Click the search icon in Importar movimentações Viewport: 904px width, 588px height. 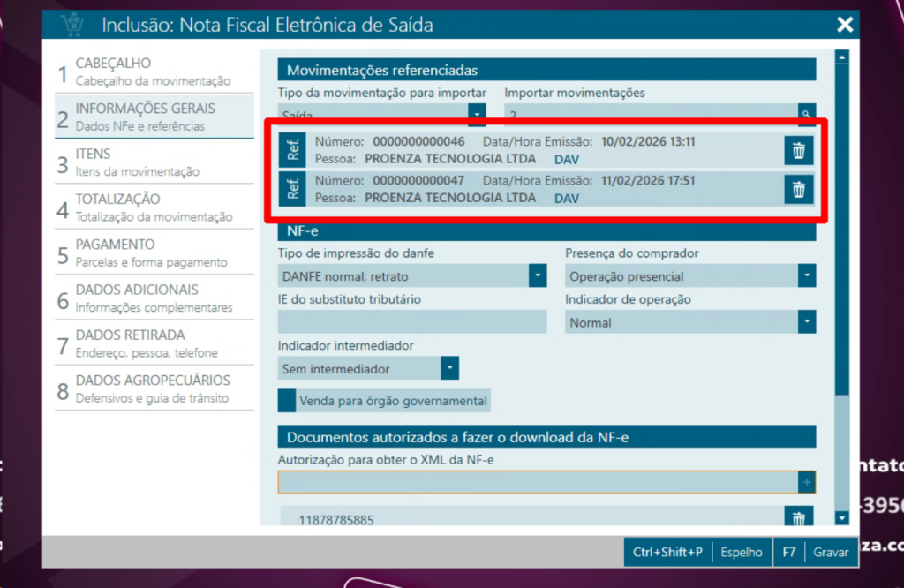pyautogui.click(x=806, y=115)
